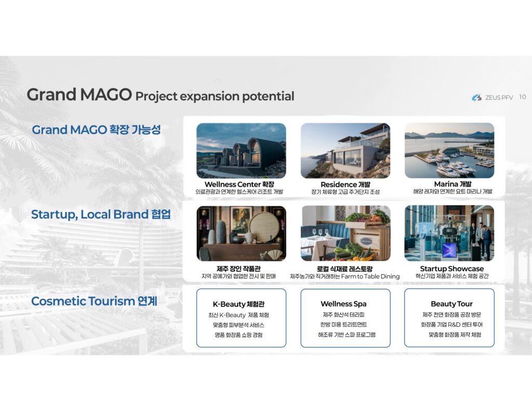This screenshot has width=532, height=411.
Task: Click the page number 10
Action: (x=523, y=97)
